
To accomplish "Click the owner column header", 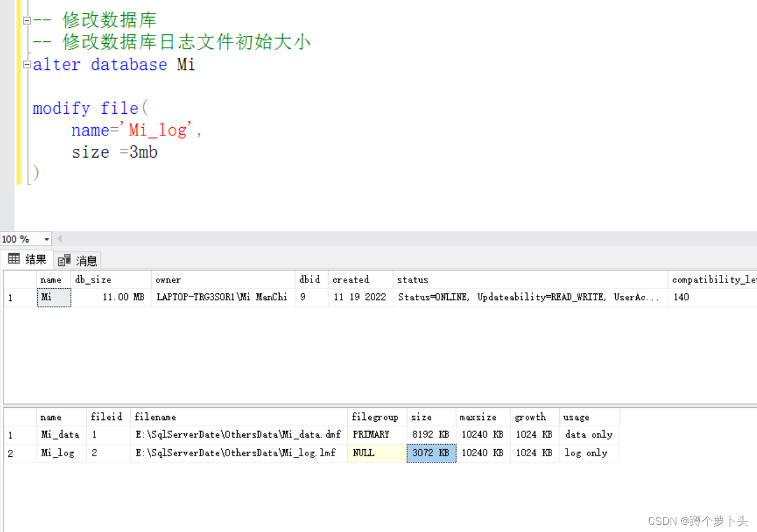I will [223, 280].
